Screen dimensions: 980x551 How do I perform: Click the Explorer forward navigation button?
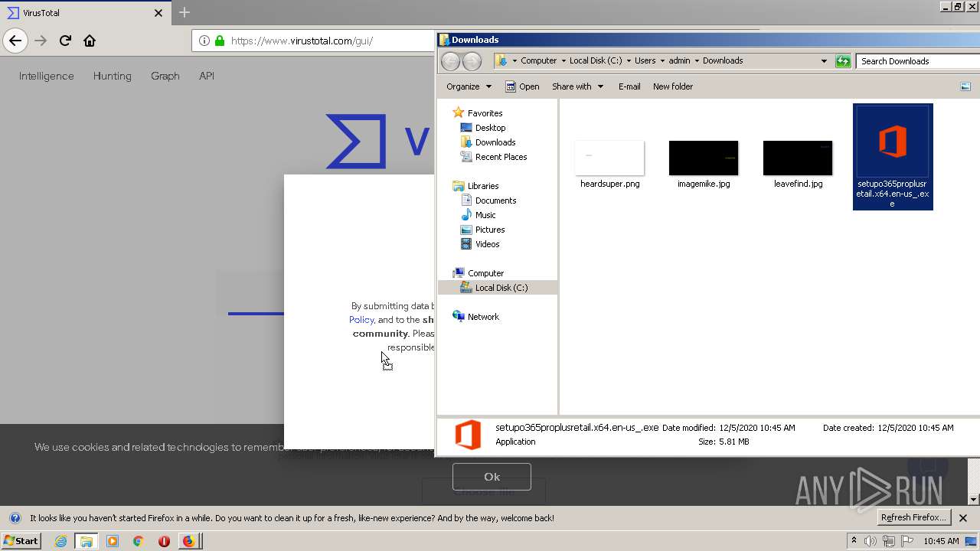click(472, 61)
